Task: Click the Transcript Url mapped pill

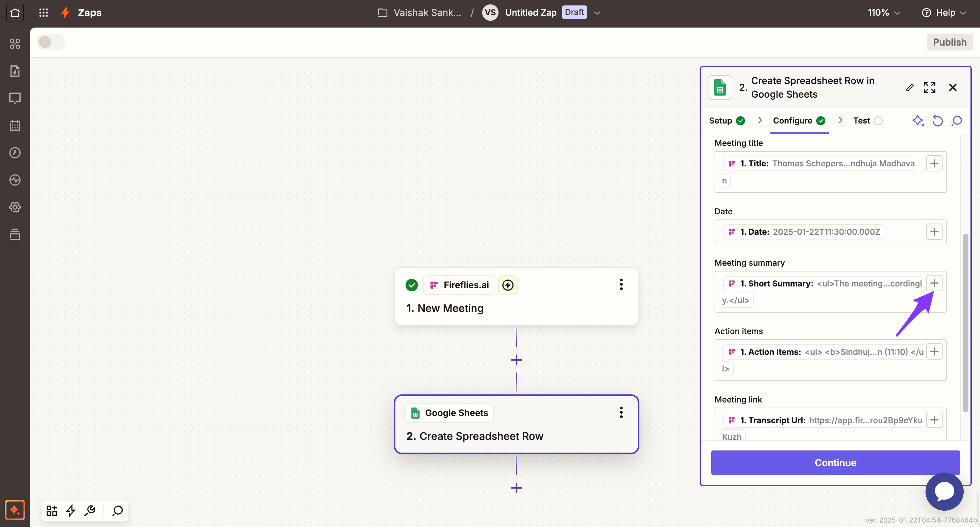Action: [822, 420]
